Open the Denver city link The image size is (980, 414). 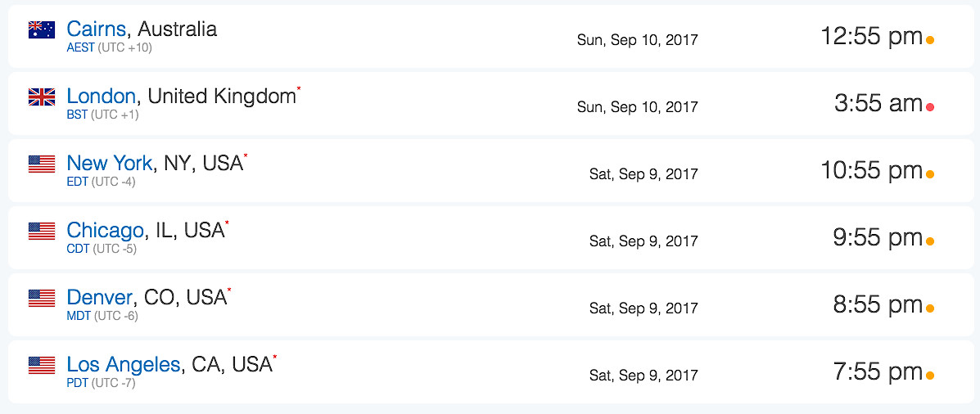point(100,298)
